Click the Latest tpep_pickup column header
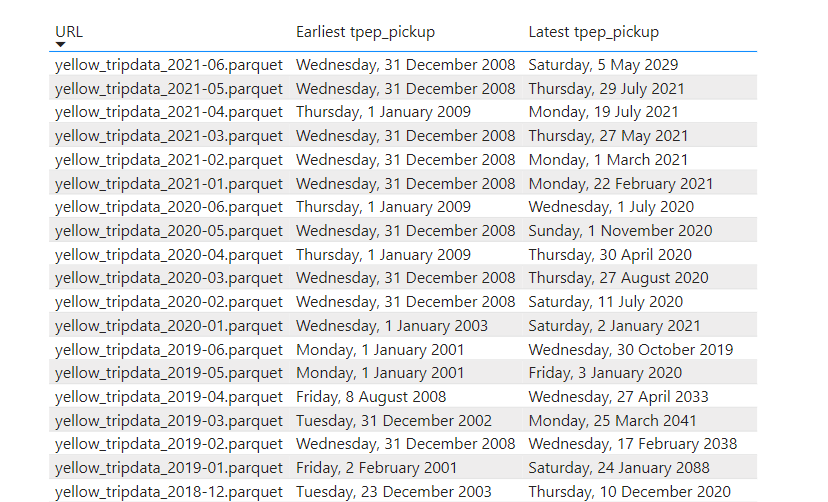Image resolution: width=828 pixels, height=502 pixels. click(x=593, y=32)
